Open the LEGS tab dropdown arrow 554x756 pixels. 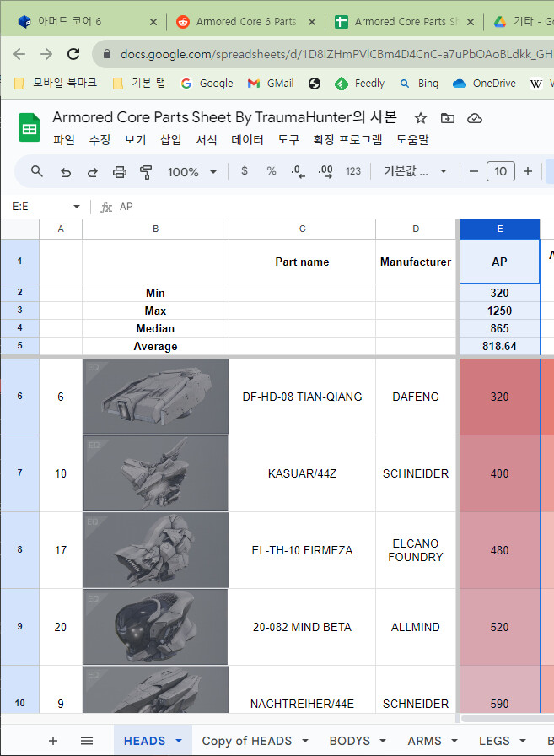tap(523, 741)
